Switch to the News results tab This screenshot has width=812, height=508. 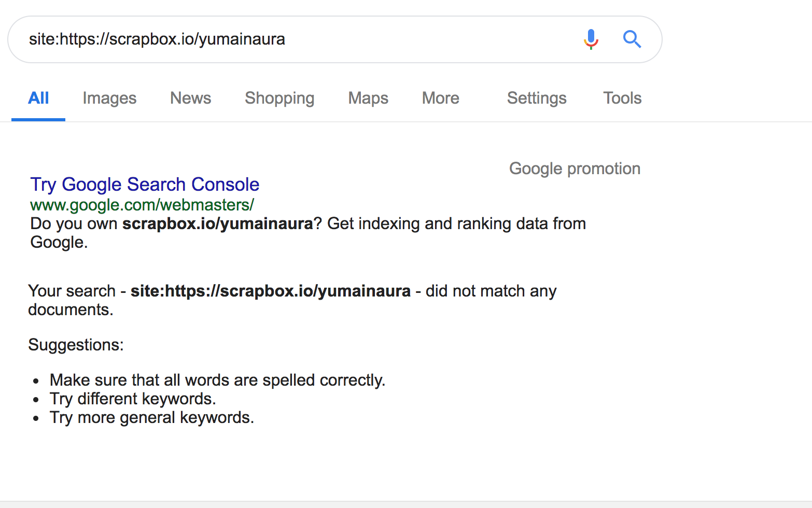click(190, 98)
